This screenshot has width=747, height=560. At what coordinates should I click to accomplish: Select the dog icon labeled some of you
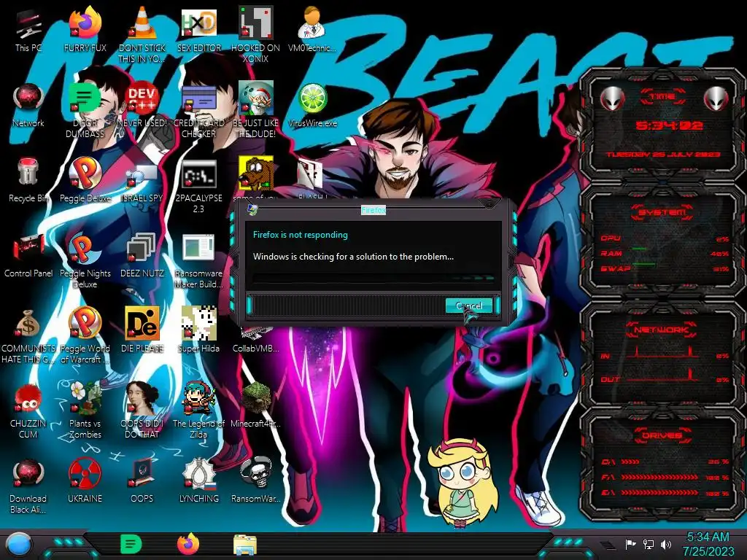[x=255, y=178]
